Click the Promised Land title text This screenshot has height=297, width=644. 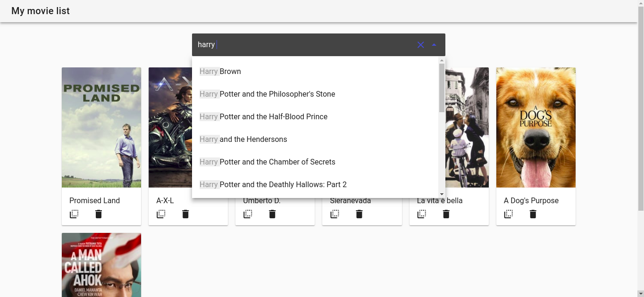click(x=94, y=200)
